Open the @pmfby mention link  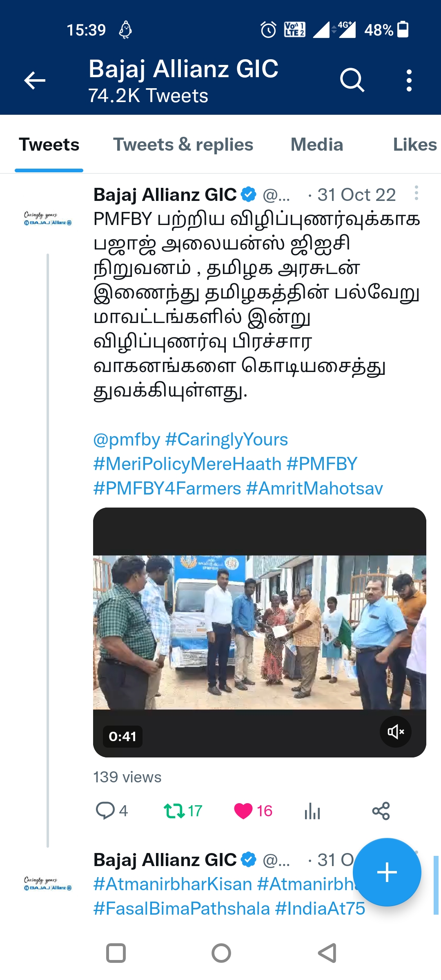click(127, 439)
